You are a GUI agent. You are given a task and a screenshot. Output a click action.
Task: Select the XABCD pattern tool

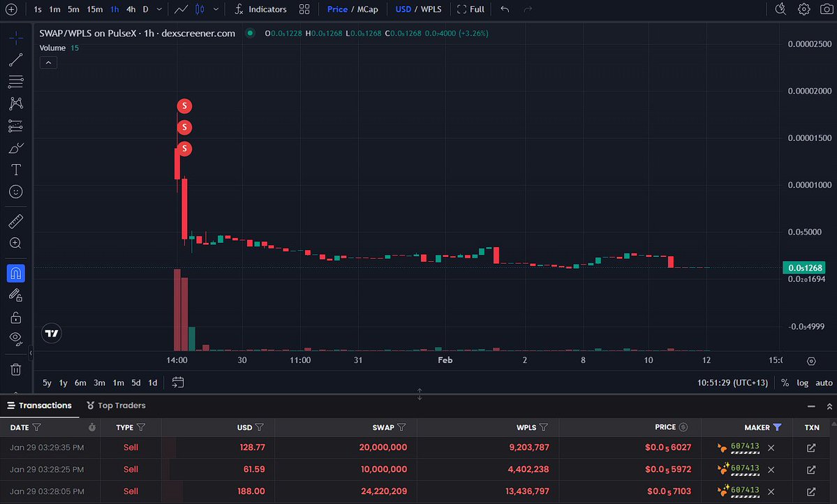click(15, 103)
